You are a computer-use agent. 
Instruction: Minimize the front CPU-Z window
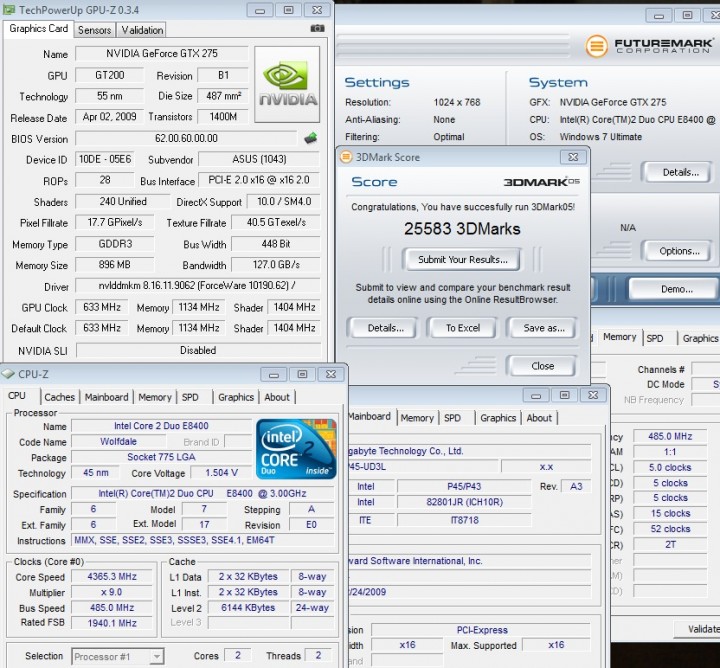273,375
